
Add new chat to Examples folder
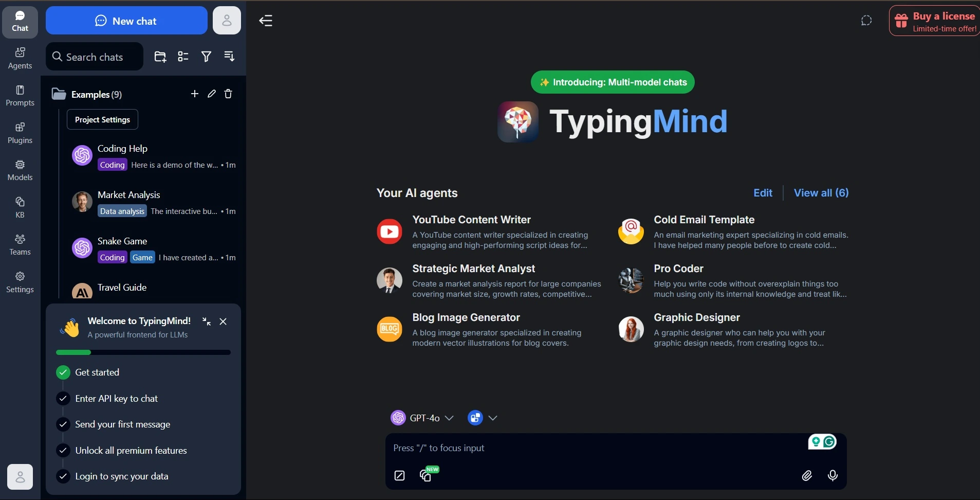[194, 94]
